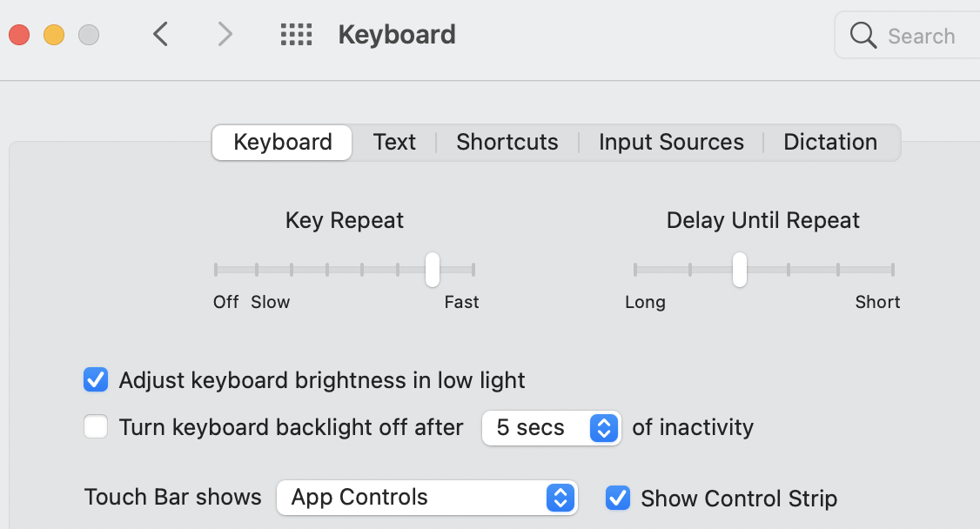This screenshot has width=980, height=529.
Task: Click the Key Repeat slider handle
Action: [x=432, y=270]
